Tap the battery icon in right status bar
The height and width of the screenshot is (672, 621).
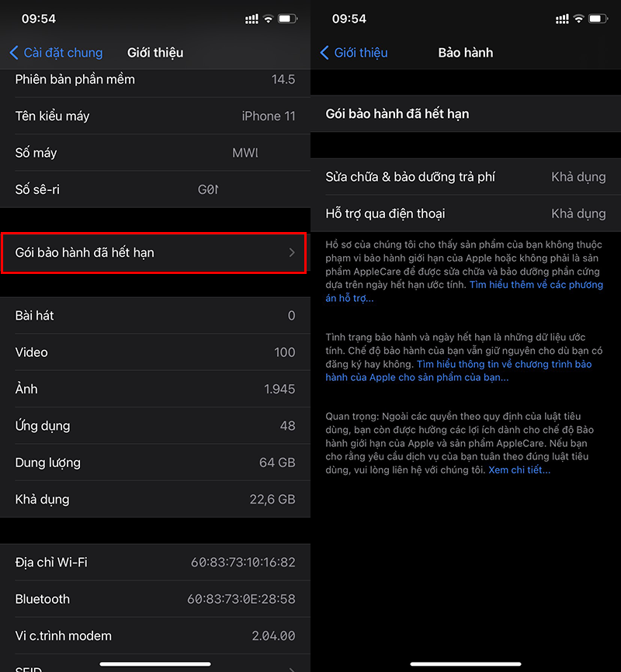tap(598, 18)
